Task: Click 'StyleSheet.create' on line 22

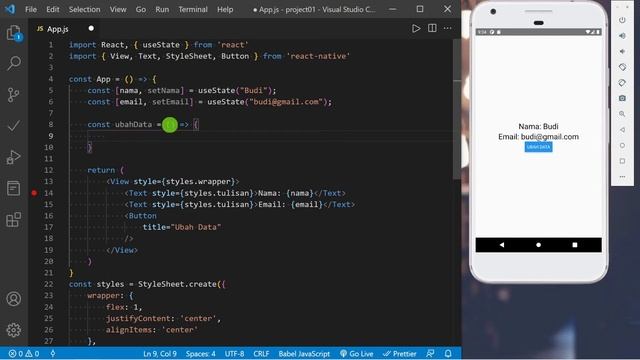Action: tap(178, 284)
